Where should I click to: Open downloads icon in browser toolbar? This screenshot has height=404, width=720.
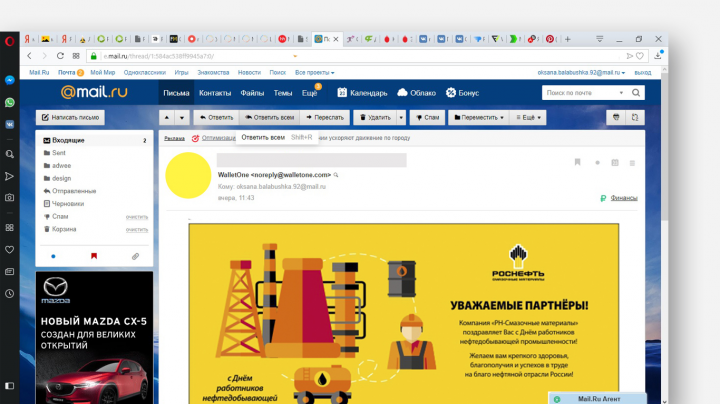[x=658, y=55]
